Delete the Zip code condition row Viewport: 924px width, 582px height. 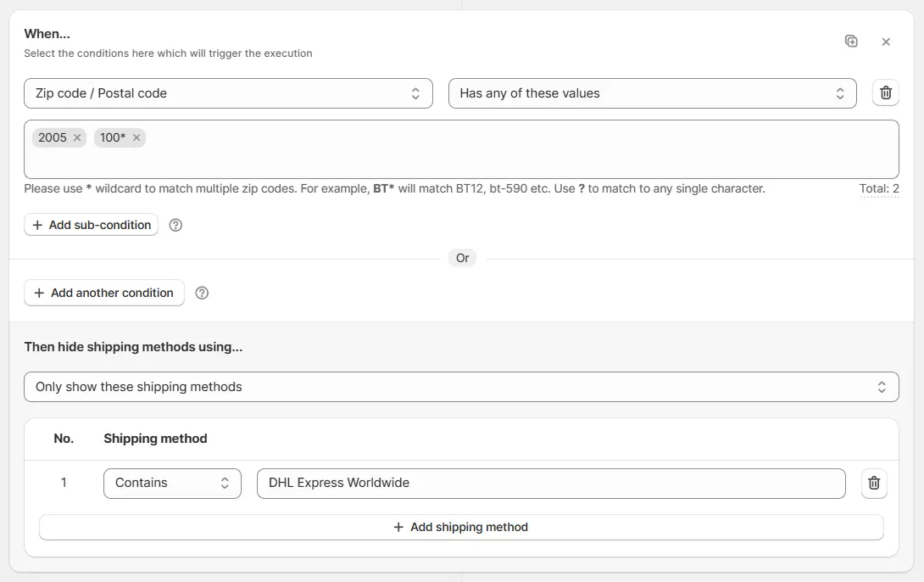click(x=886, y=93)
